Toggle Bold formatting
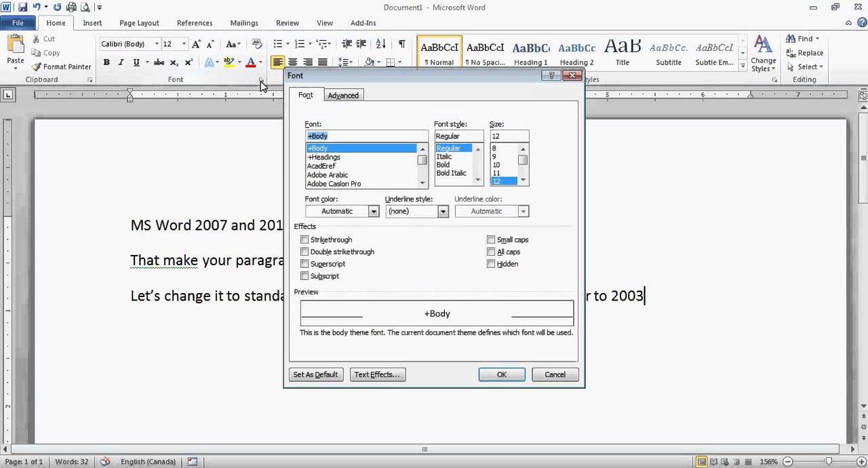Screen dimensions: 868x468 pyautogui.click(x=106, y=62)
